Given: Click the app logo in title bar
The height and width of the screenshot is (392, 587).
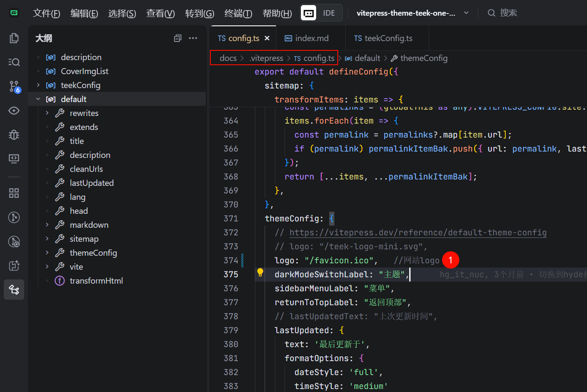Looking at the screenshot, I should 14,13.
